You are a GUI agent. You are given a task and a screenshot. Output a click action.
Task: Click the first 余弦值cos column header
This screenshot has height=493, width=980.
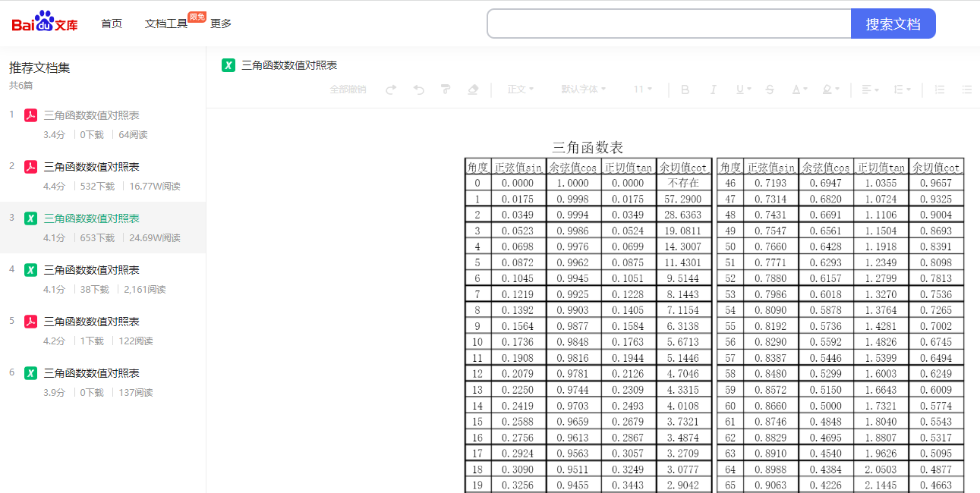(x=573, y=167)
